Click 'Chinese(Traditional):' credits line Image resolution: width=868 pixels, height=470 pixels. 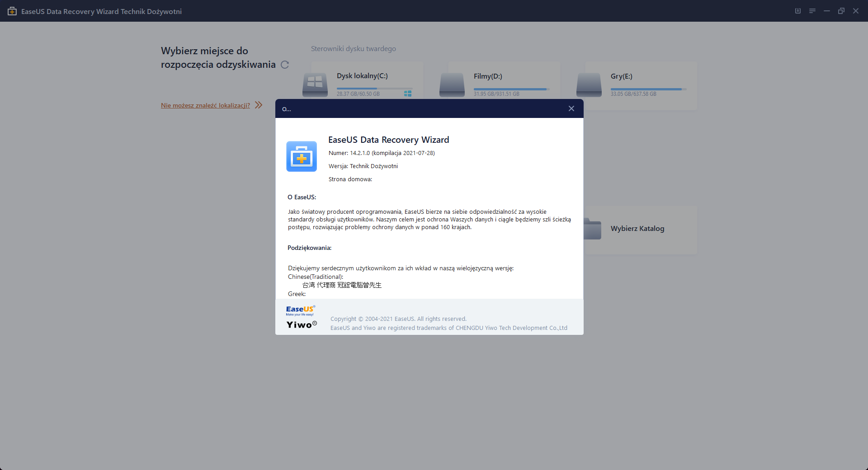coord(316,277)
